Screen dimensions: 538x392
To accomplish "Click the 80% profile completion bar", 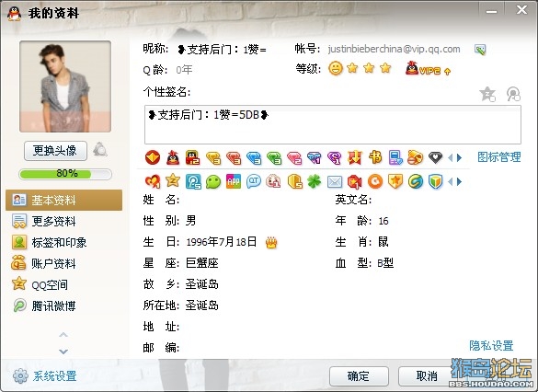I will (65, 174).
